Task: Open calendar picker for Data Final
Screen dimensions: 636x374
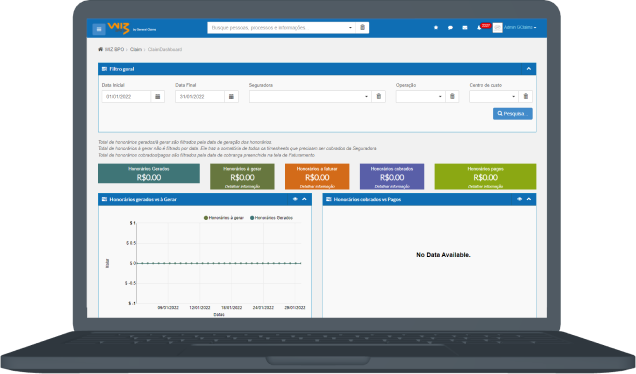Action: [x=231, y=97]
